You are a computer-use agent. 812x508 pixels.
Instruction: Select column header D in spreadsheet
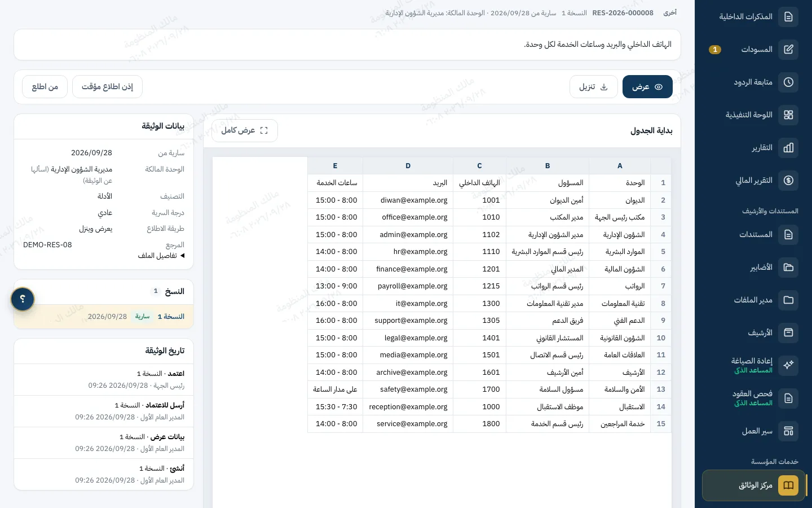click(408, 166)
